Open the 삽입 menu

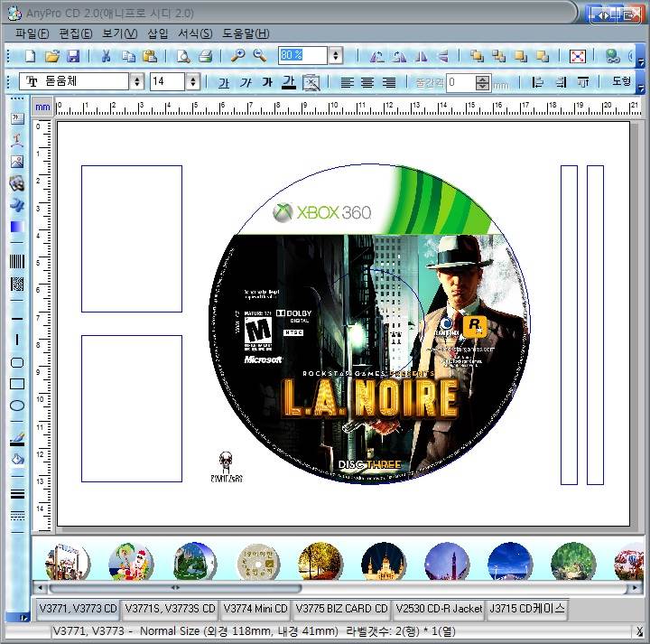coord(158,33)
